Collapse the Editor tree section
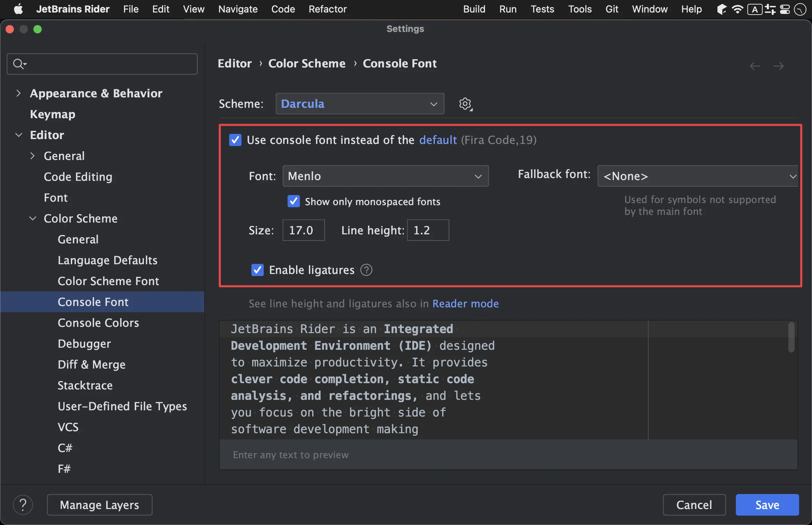Viewport: 812px width, 525px height. tap(18, 135)
